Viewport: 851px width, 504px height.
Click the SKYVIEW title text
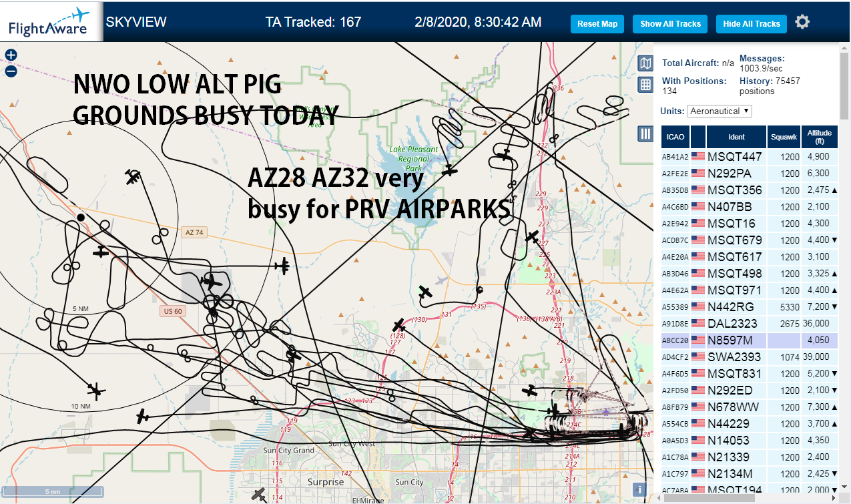tap(136, 22)
